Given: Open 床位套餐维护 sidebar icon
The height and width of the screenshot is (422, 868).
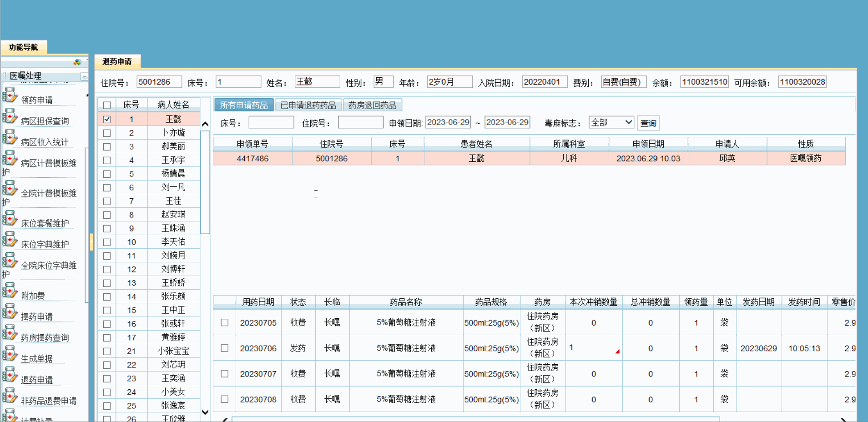Looking at the screenshot, I should point(10,219).
